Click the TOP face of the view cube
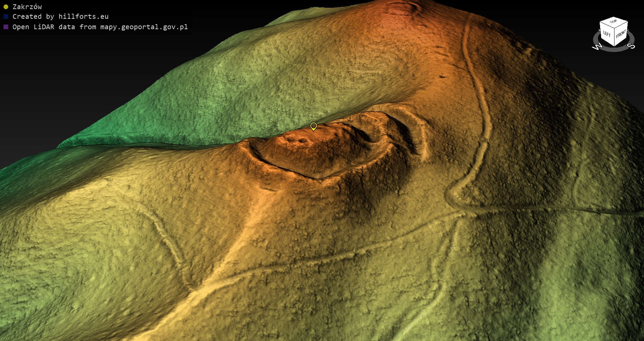 click(x=613, y=22)
